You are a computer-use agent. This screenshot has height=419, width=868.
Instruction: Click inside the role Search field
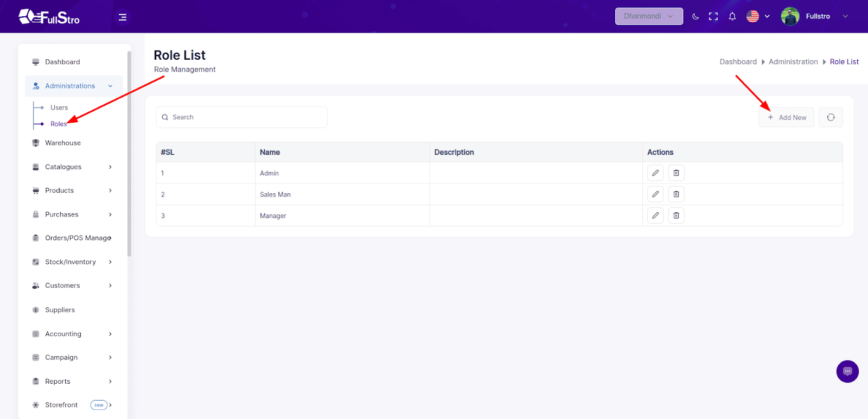[241, 117]
